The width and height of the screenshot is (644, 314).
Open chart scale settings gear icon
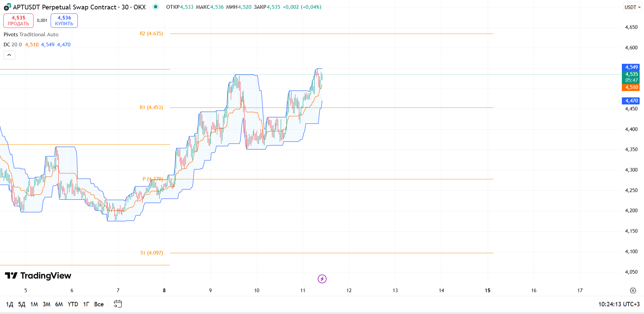(x=633, y=290)
